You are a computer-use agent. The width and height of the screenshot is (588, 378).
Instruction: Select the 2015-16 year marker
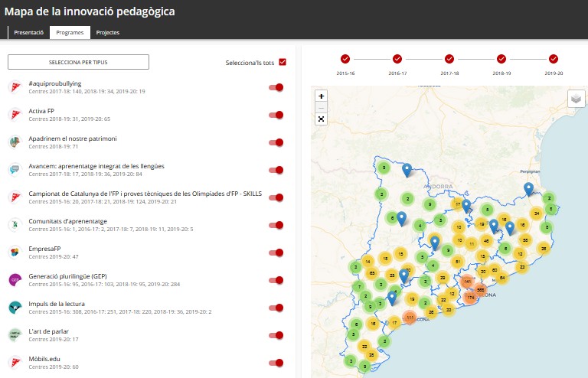click(x=345, y=59)
